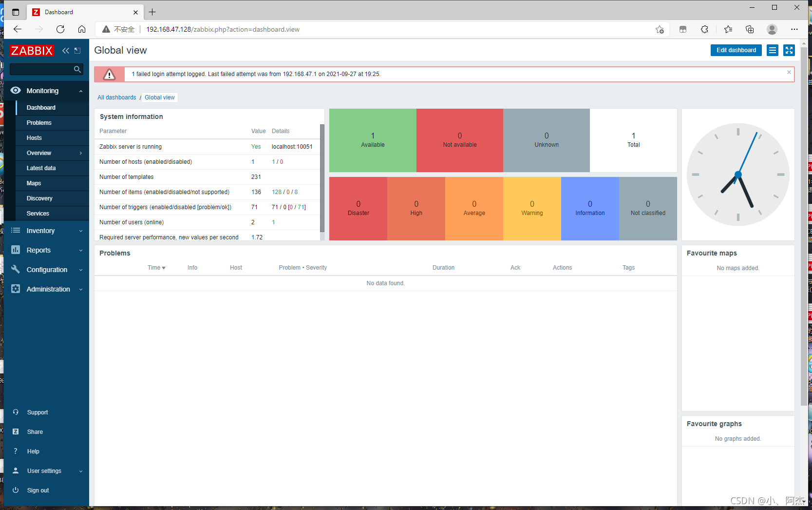Go to All dashboards link
Image resolution: width=812 pixels, height=510 pixels.
click(117, 98)
